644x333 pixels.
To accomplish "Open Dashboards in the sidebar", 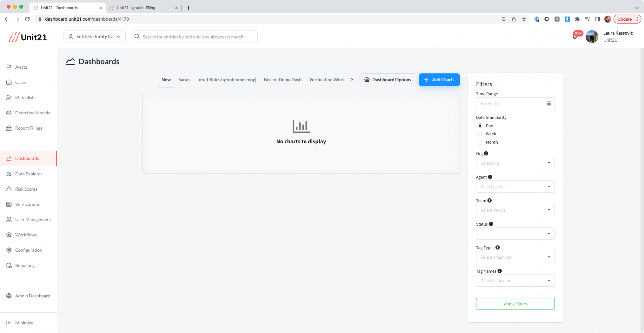I will click(x=28, y=159).
